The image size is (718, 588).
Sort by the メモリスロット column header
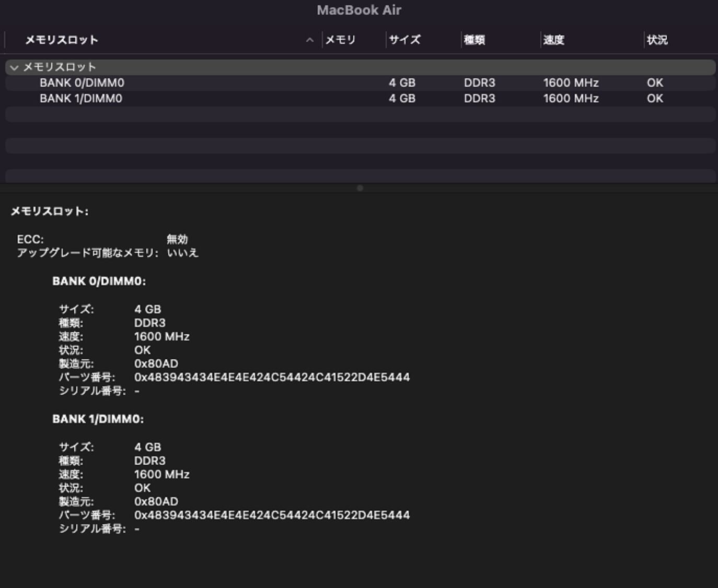coord(62,40)
